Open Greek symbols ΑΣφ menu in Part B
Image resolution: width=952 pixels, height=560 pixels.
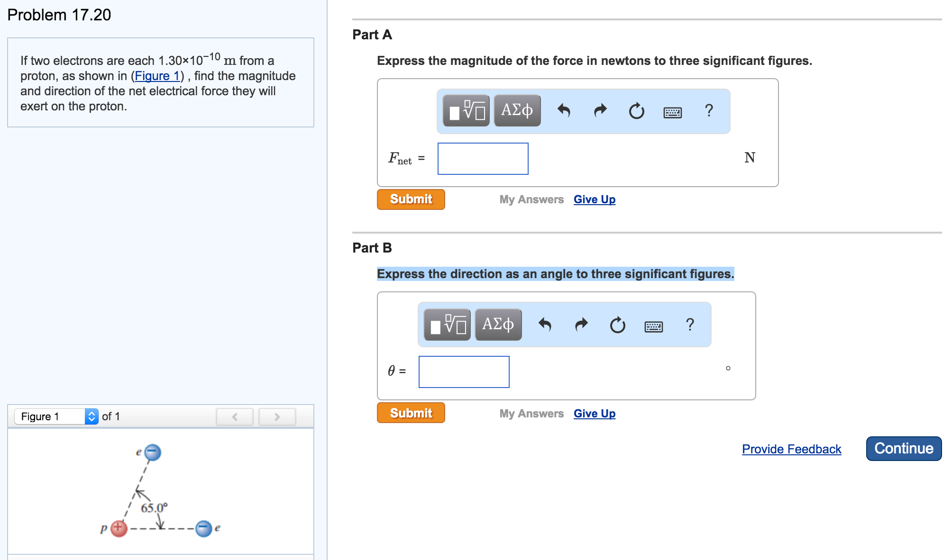click(x=498, y=324)
